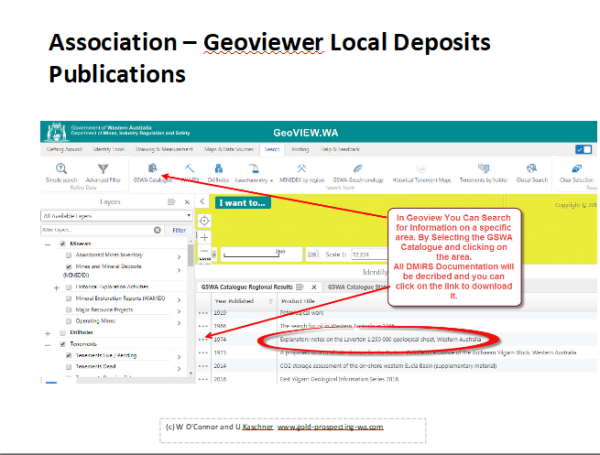The image size is (600, 455).
Task: Switch to GSWA Catalogue Regional Results tab
Action: tap(247, 287)
